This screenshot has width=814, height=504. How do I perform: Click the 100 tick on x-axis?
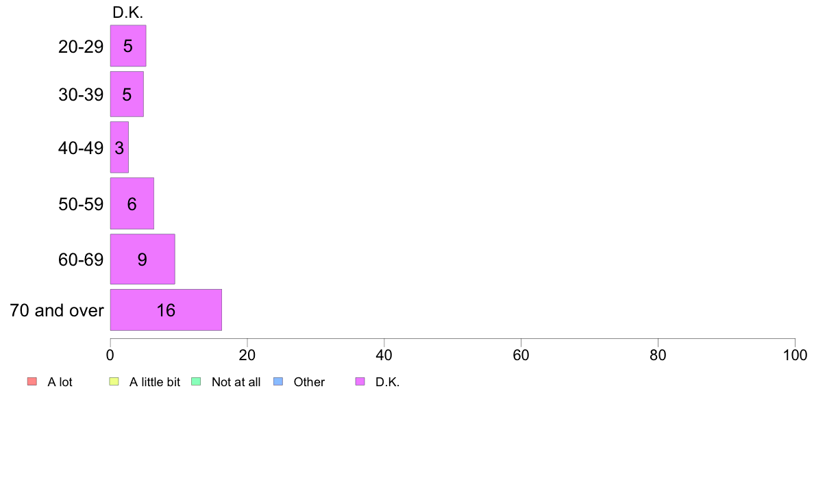click(x=795, y=355)
